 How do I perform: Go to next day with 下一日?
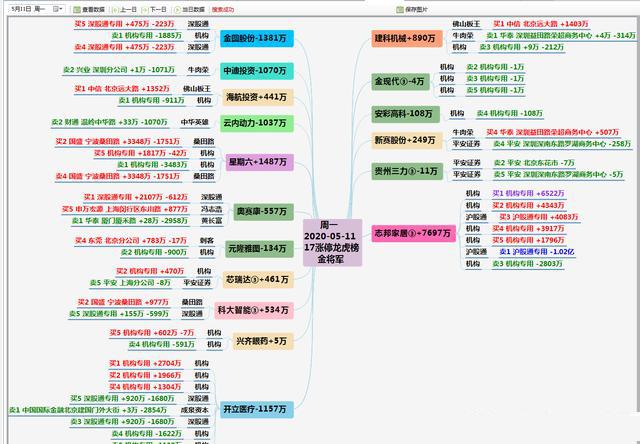click(153, 9)
